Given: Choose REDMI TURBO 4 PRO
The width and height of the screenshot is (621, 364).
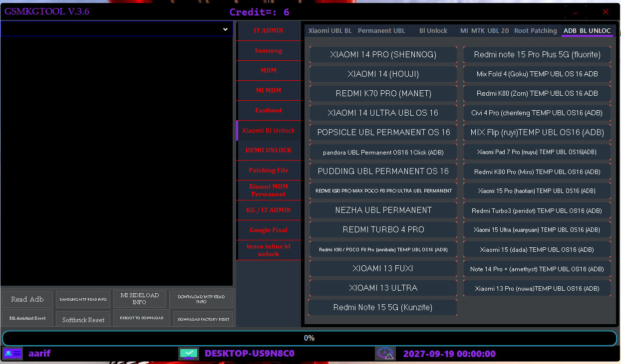Looking at the screenshot, I should click(383, 230).
